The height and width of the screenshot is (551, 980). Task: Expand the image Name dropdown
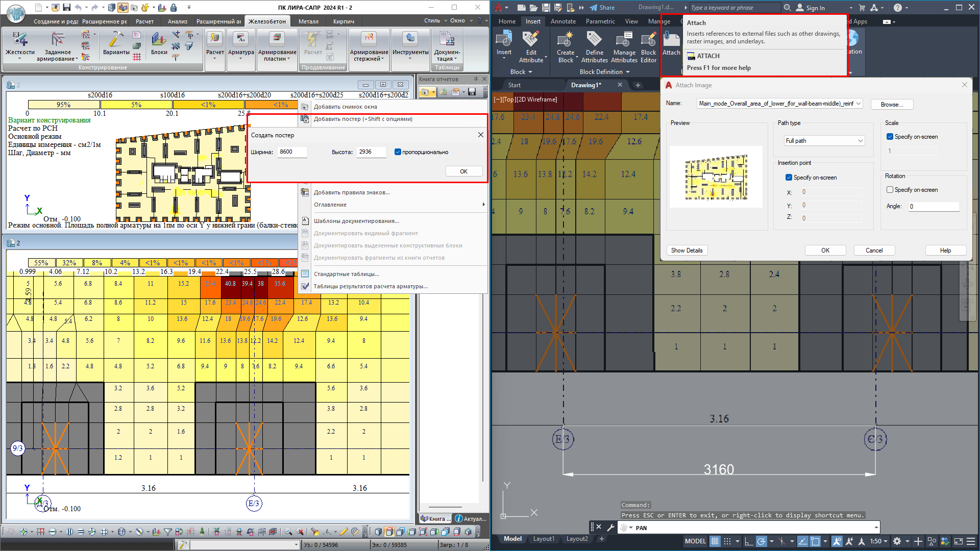[x=859, y=104]
